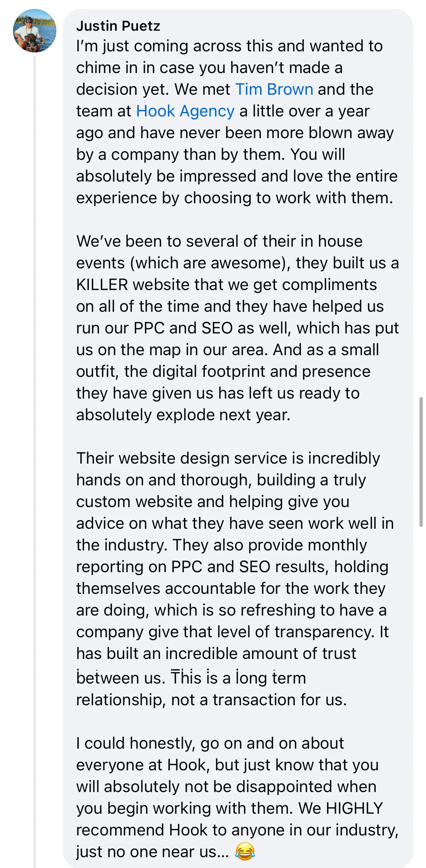Viewport: 426px width, 868px height.
Task: Click the vertical scrollbar thumb
Action: click(x=421, y=461)
